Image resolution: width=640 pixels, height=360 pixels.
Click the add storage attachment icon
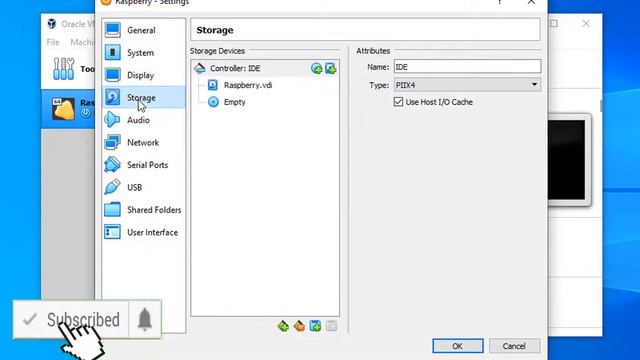[x=315, y=326]
